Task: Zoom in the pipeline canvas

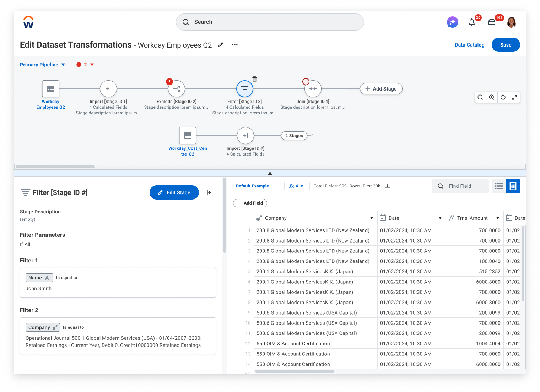Action: [x=492, y=97]
